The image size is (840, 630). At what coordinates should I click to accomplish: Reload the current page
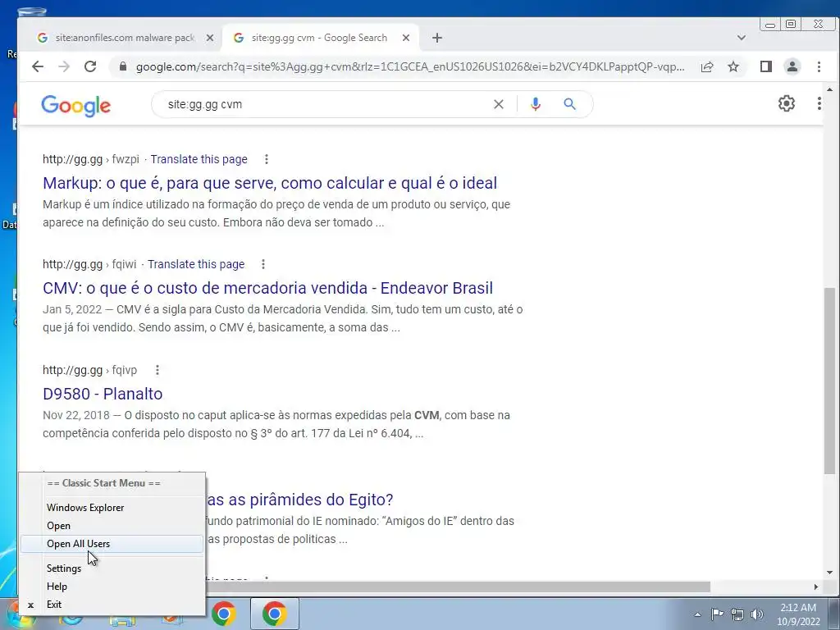[x=90, y=66]
